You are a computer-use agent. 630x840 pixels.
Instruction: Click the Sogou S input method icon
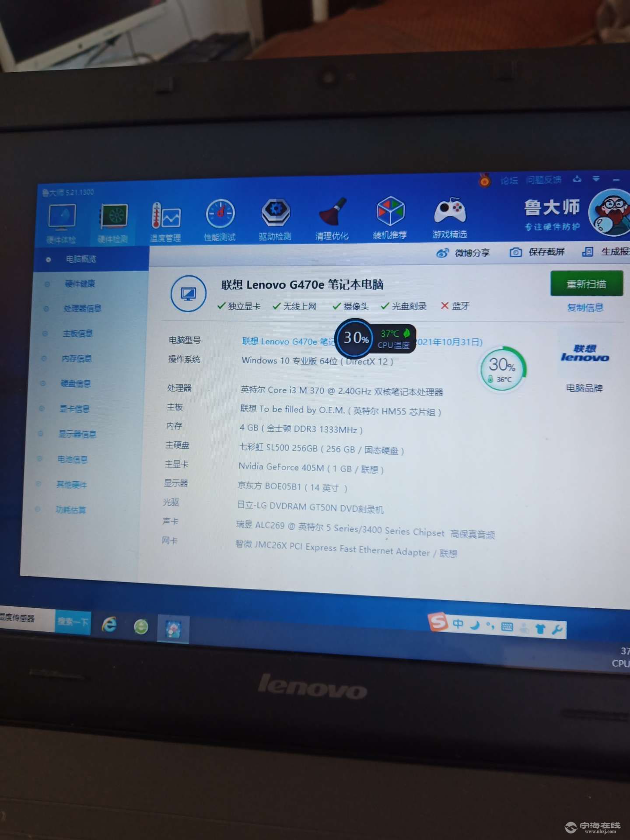click(438, 621)
